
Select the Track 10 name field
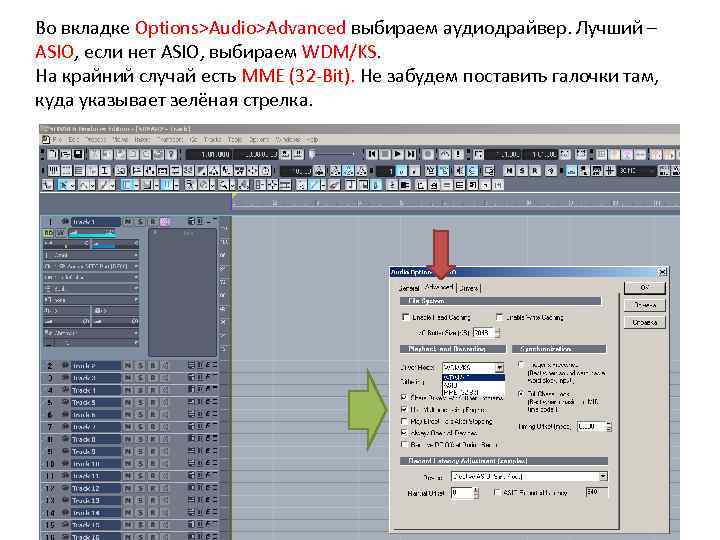click(96, 464)
